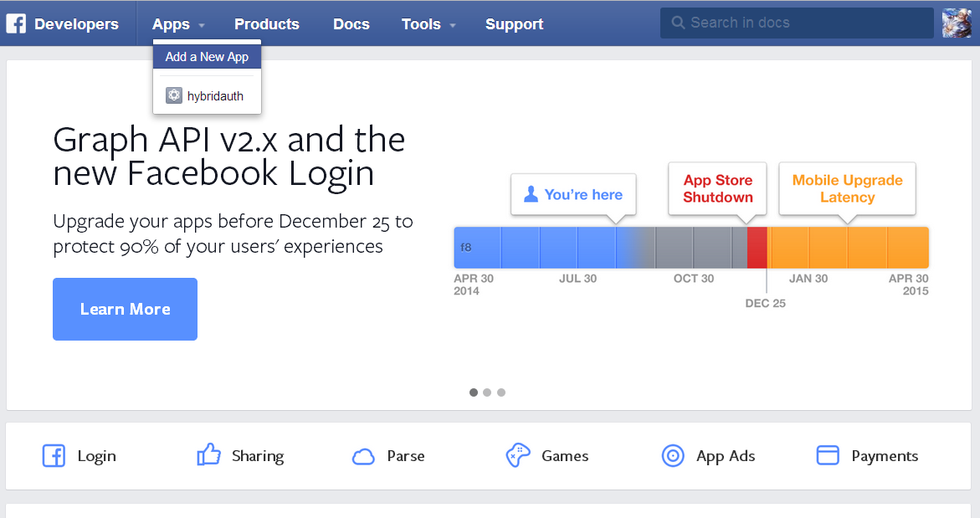
Task: Click the hybridauth app gear icon
Action: click(x=173, y=95)
